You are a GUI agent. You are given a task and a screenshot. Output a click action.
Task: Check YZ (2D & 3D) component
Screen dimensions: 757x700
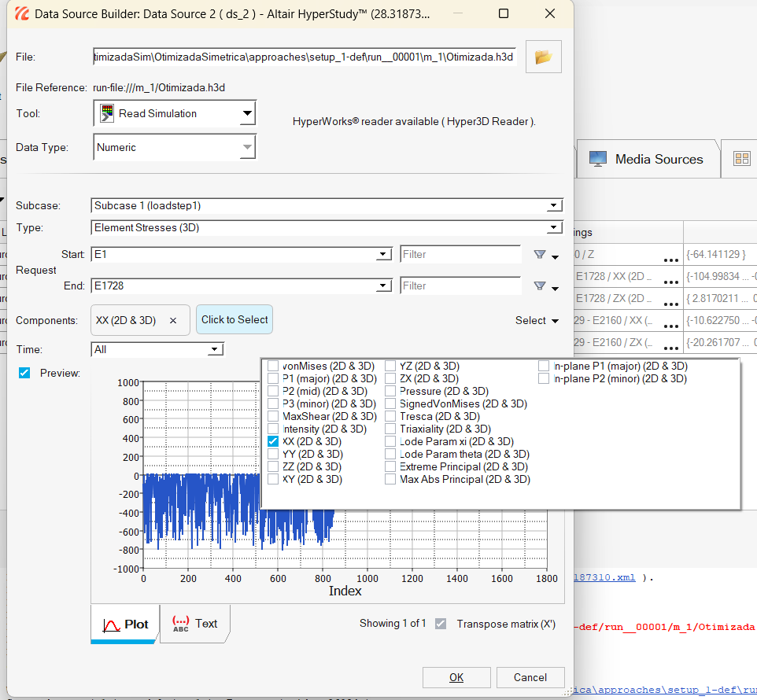390,366
